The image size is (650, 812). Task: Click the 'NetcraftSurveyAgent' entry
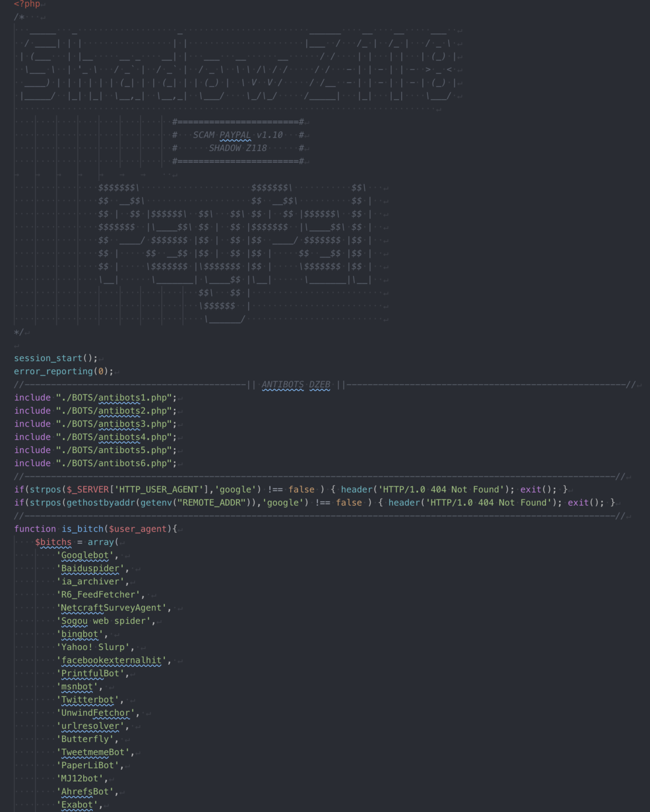pos(112,608)
